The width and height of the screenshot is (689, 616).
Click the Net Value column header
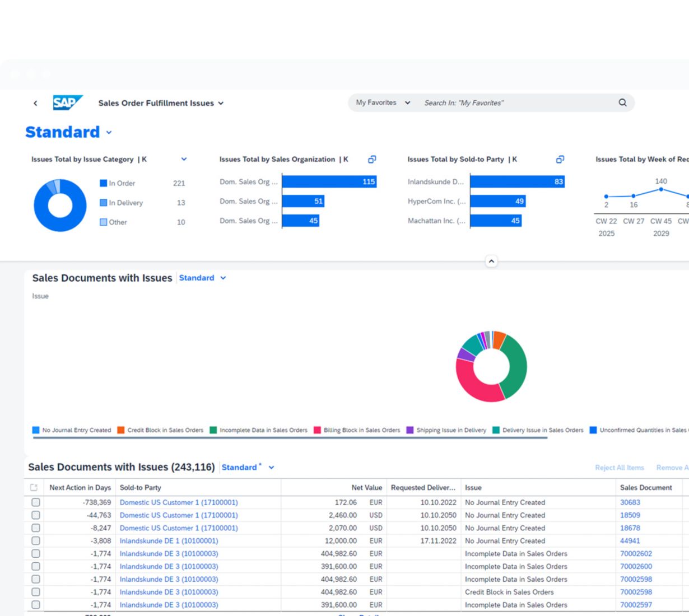click(366, 488)
